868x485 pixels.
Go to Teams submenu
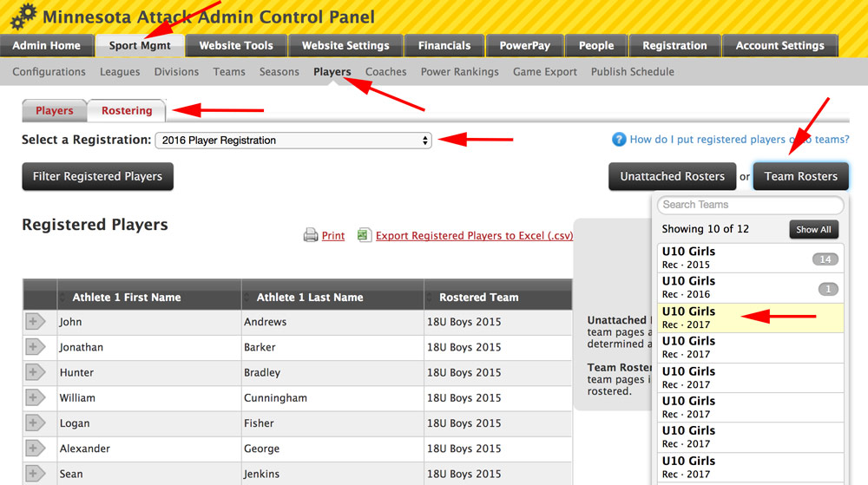click(229, 72)
